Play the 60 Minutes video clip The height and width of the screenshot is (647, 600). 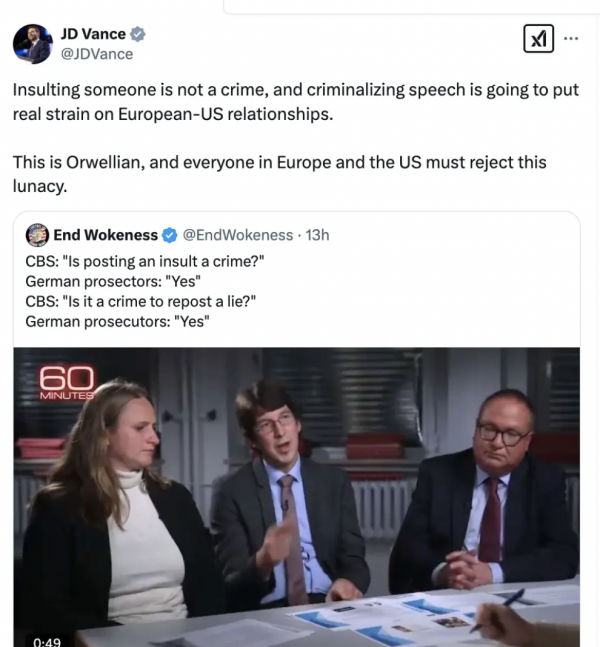[x=297, y=497]
